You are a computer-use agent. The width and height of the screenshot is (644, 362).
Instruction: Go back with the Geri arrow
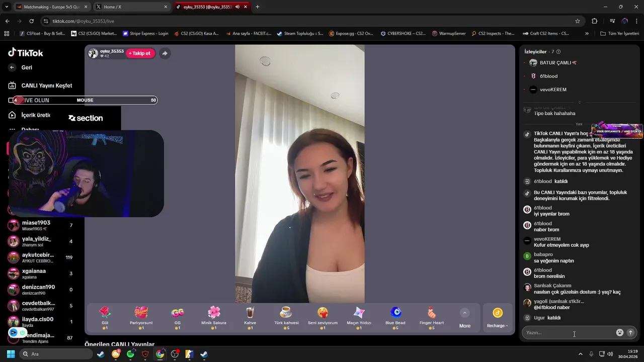click(12, 67)
